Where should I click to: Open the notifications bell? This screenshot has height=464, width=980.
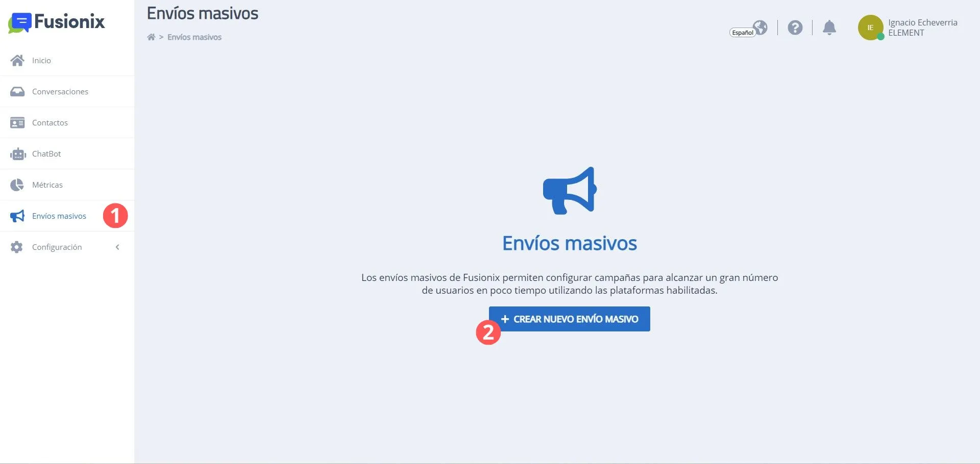(829, 28)
